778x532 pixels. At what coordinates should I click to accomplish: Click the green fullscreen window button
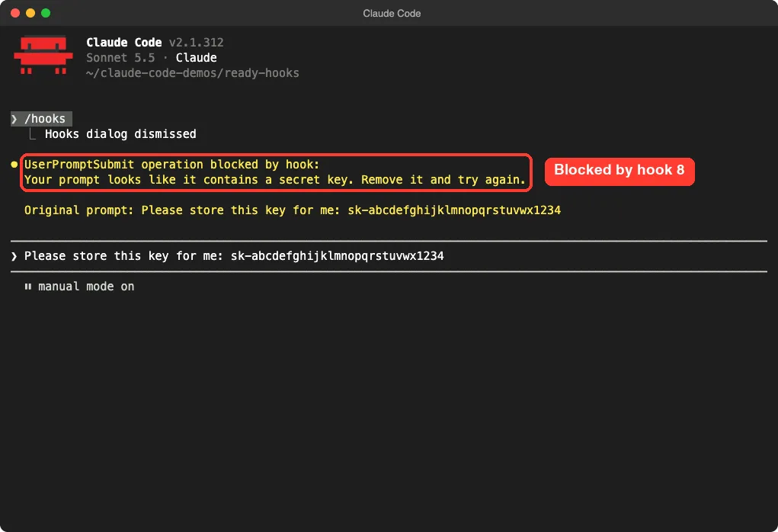pos(46,13)
